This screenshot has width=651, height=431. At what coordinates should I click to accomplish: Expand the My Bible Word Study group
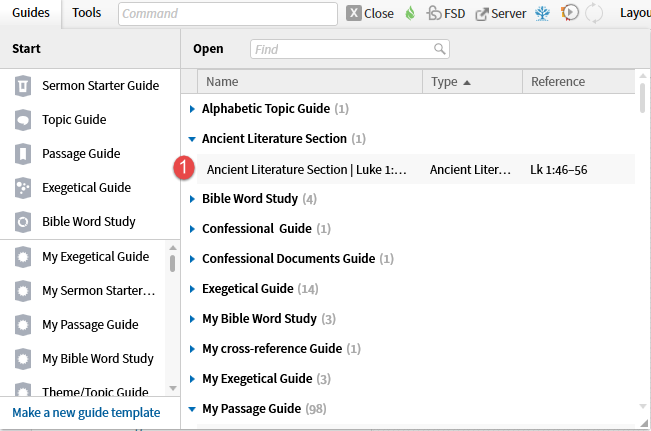(x=192, y=319)
